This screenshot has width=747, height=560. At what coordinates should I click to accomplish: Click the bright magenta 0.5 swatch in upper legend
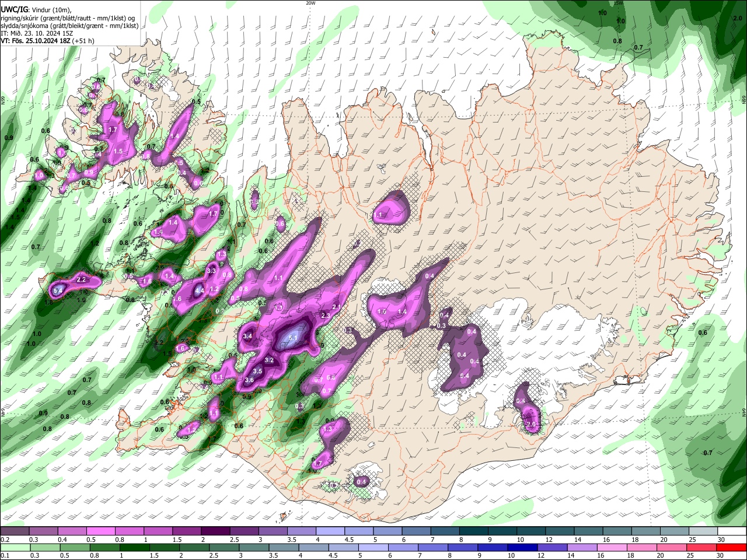click(x=101, y=531)
